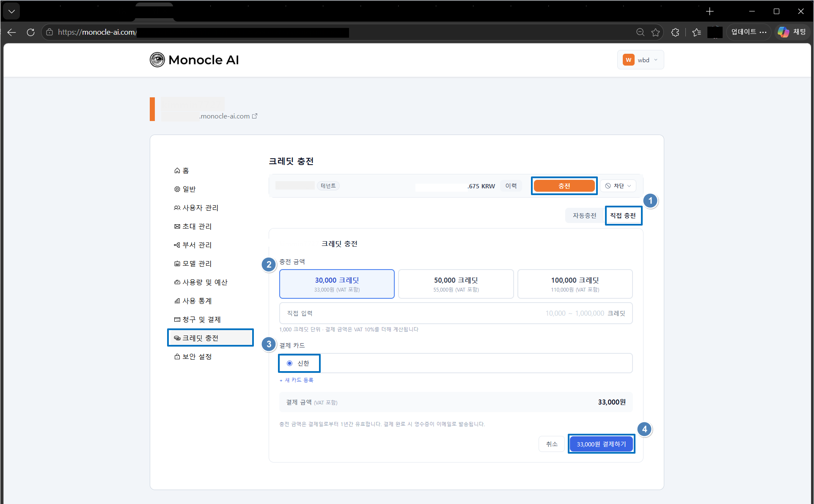Open the tab search dropdown chevron
The width and height of the screenshot is (814, 504).
[11, 11]
